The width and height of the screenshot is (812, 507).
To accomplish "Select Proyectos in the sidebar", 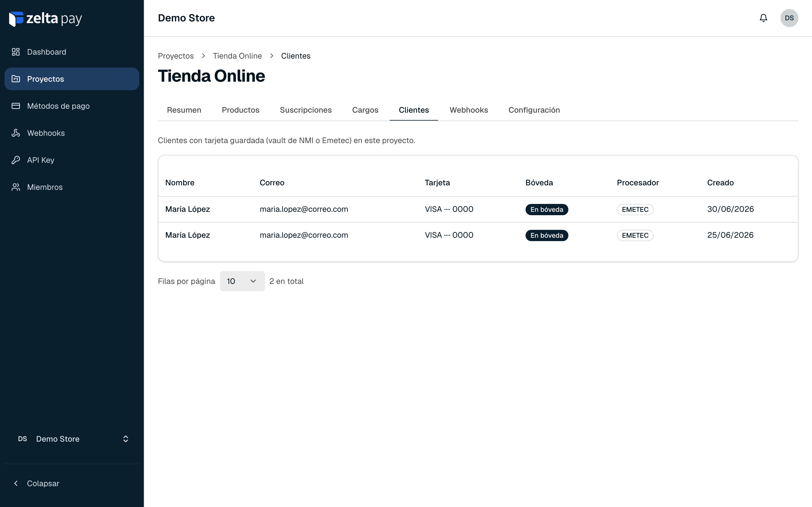I will tap(72, 79).
